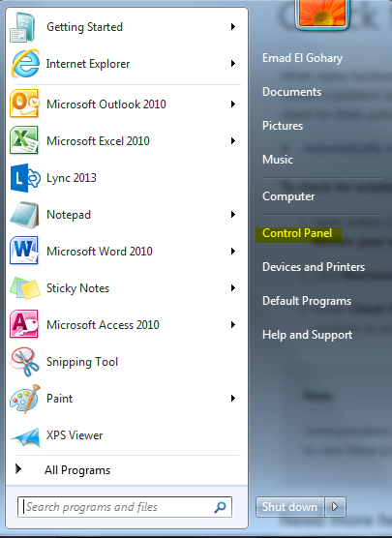Select the Snipping Tool label
This screenshot has width=392, height=538.
(82, 362)
